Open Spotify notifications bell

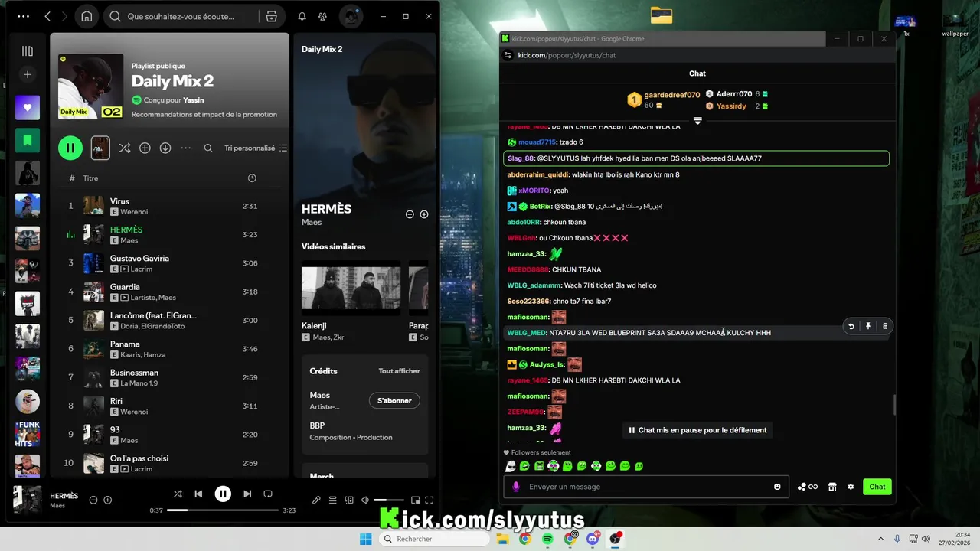click(302, 16)
